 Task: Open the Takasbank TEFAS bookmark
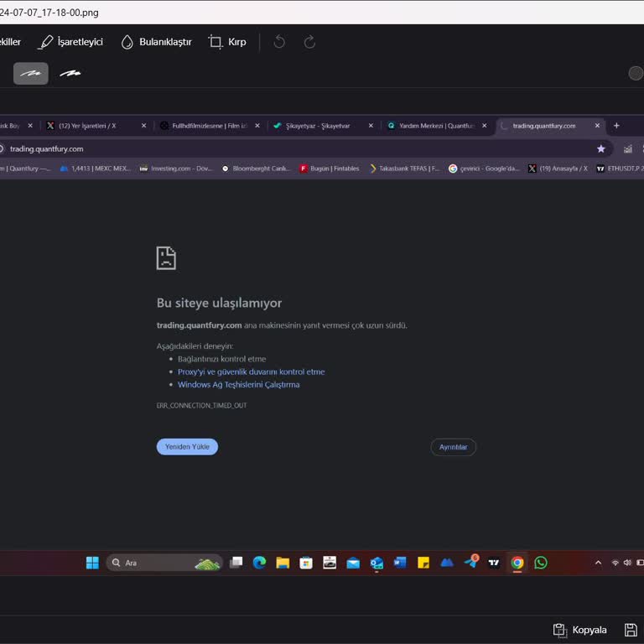(x=404, y=169)
